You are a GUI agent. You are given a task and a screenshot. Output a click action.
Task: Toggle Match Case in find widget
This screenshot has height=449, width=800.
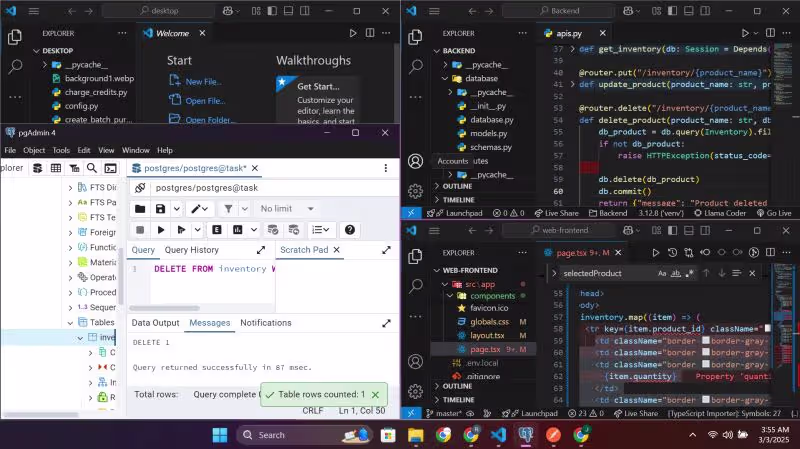(x=662, y=273)
